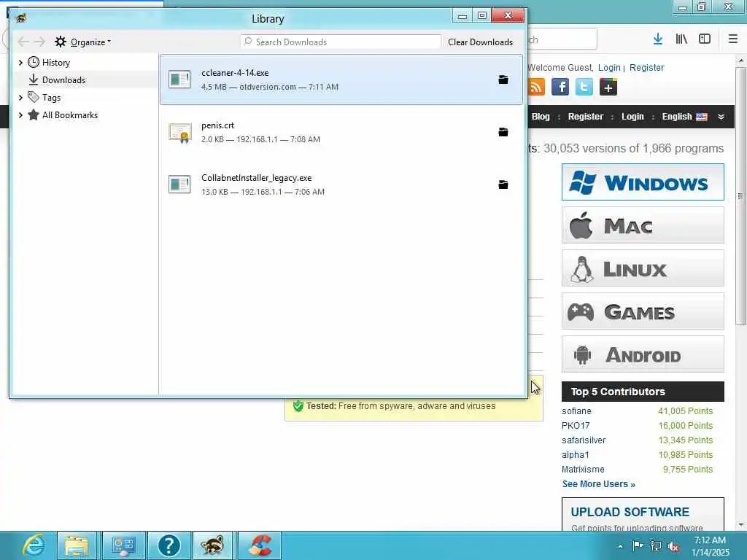
Task: Expand the All Bookmarks tree node
Action: (x=20, y=115)
